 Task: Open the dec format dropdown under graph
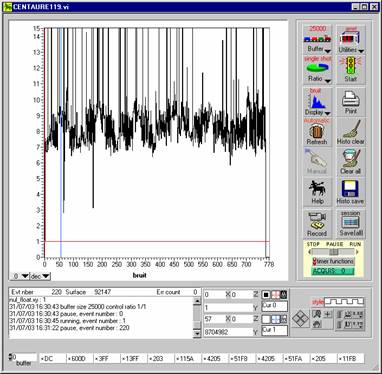(x=40, y=276)
